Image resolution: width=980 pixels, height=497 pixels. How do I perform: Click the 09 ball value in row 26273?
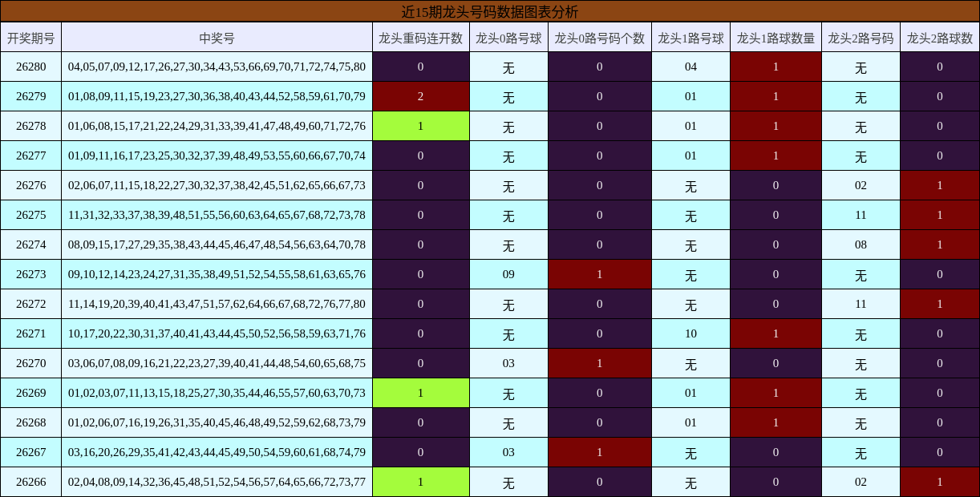(x=508, y=274)
